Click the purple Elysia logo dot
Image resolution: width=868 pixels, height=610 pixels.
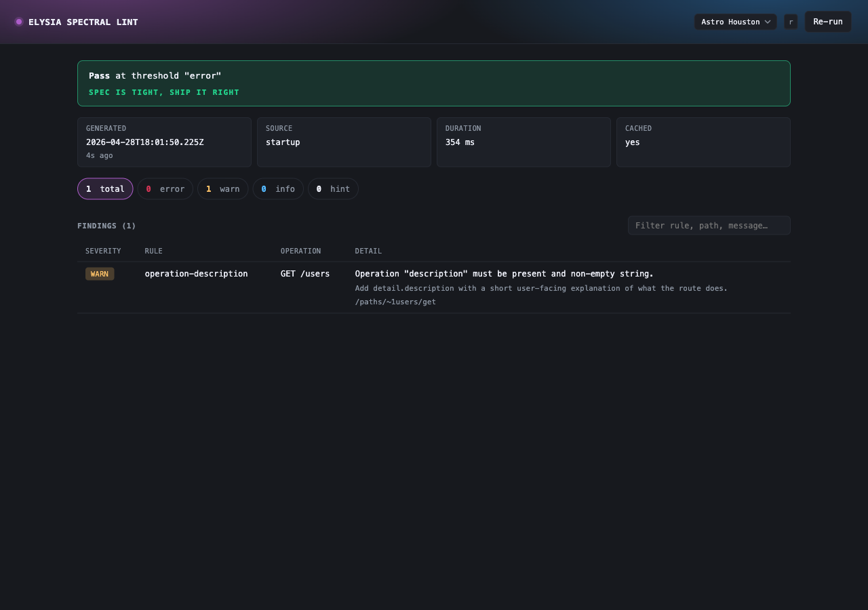(x=19, y=22)
